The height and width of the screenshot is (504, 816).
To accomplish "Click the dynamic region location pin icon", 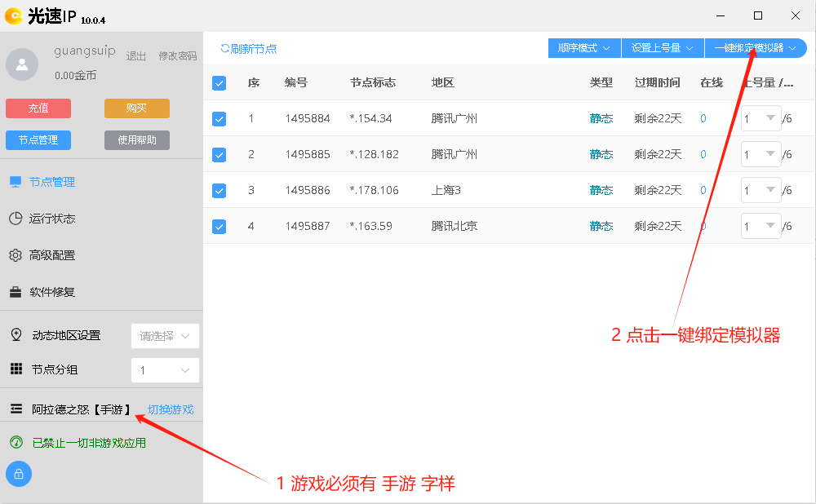I will coord(16,335).
